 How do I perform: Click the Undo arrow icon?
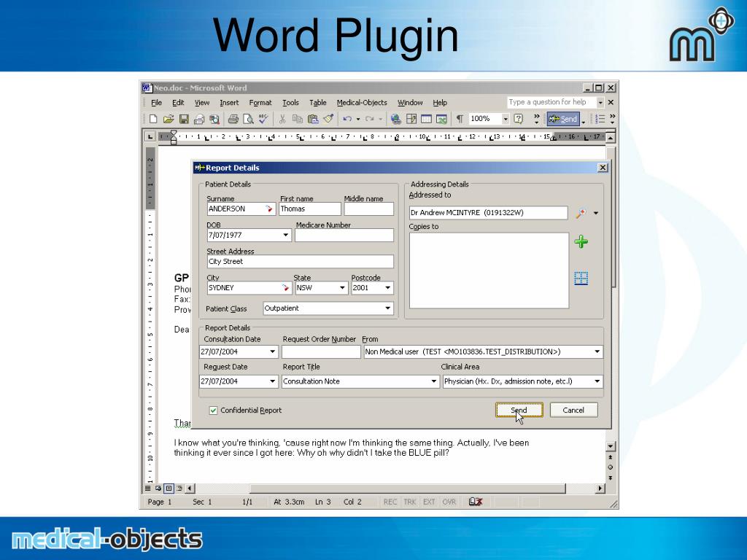tap(347, 119)
